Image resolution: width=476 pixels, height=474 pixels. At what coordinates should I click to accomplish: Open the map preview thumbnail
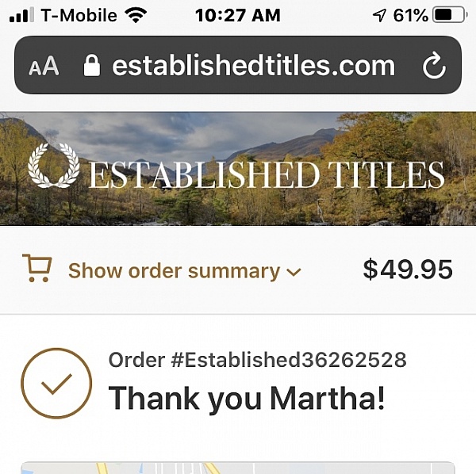point(238,467)
